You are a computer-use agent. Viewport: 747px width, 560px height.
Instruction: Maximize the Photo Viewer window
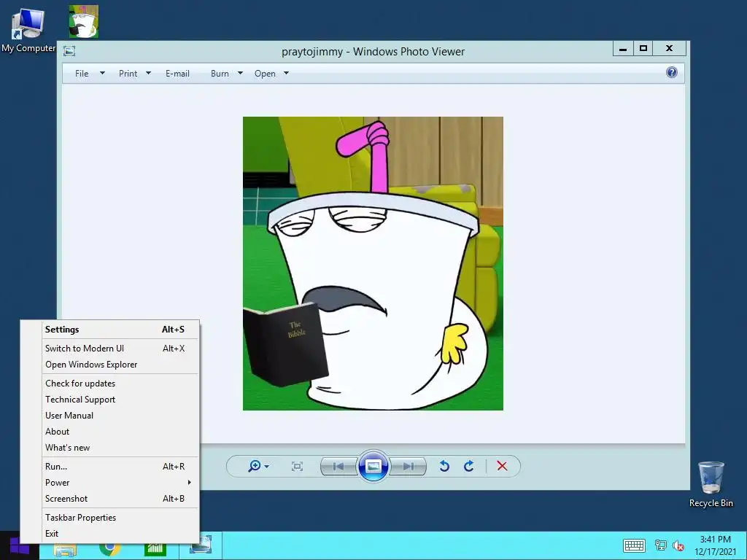pyautogui.click(x=643, y=49)
